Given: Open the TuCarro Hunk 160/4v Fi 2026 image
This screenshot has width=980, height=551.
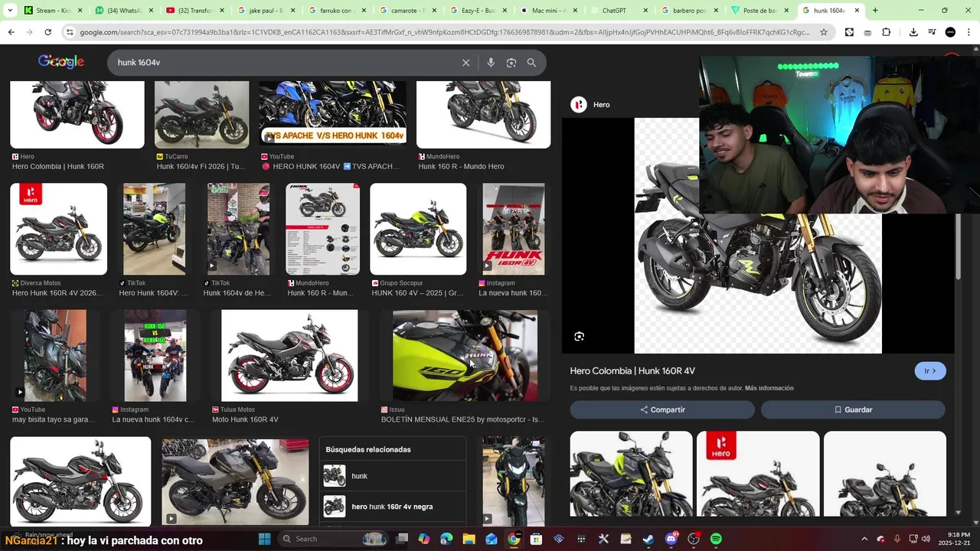Looking at the screenshot, I should (201, 114).
